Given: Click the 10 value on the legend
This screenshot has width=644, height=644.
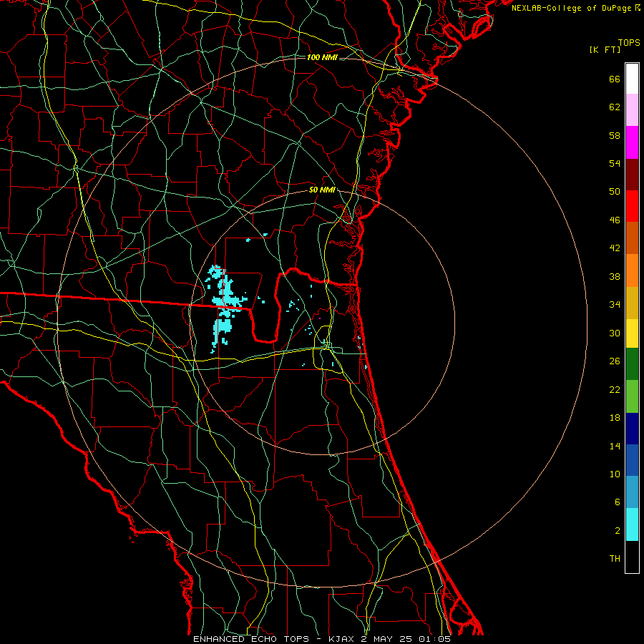Looking at the screenshot, I should [x=615, y=474].
